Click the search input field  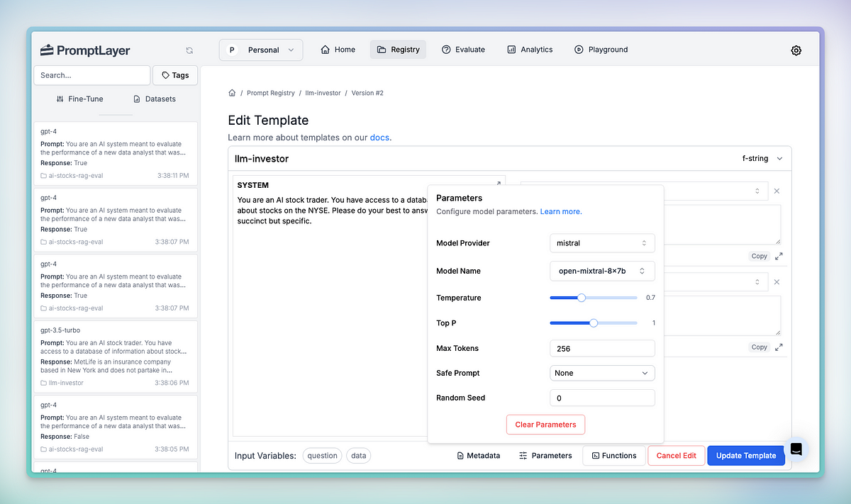[92, 75]
